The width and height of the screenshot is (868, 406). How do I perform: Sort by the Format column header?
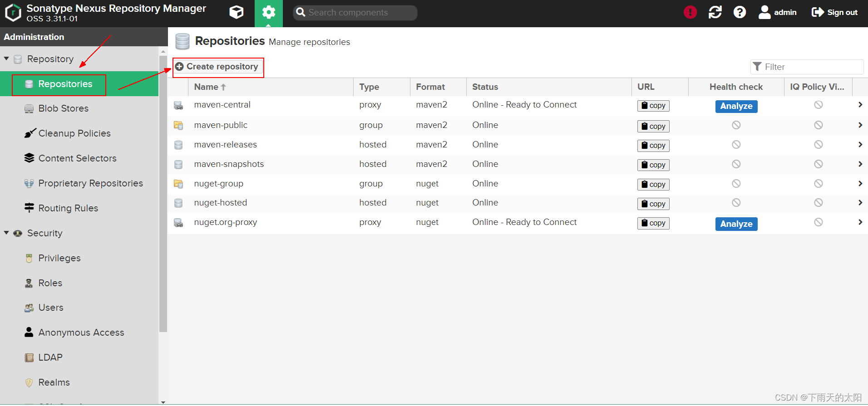pyautogui.click(x=438, y=87)
